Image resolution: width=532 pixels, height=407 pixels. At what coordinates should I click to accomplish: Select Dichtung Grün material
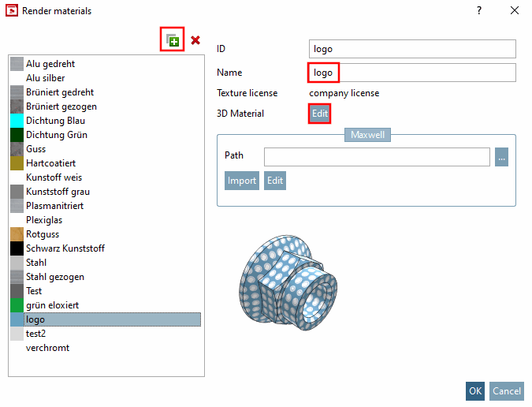coord(106,135)
